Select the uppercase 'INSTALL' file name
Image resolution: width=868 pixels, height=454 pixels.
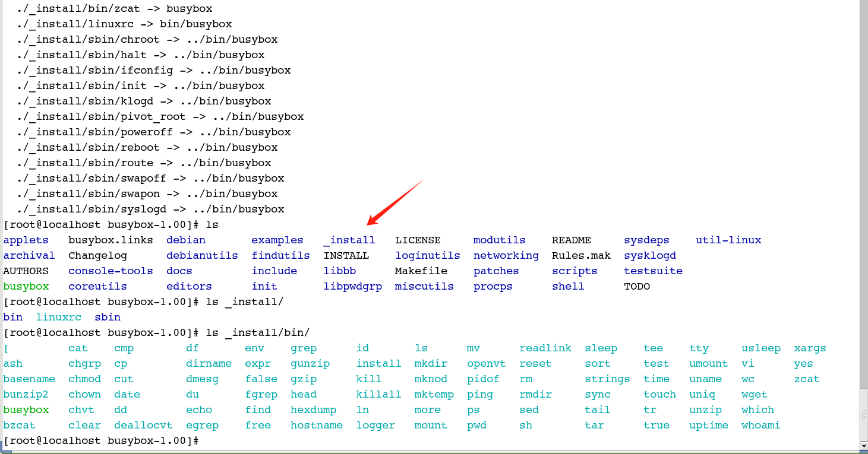346,256
